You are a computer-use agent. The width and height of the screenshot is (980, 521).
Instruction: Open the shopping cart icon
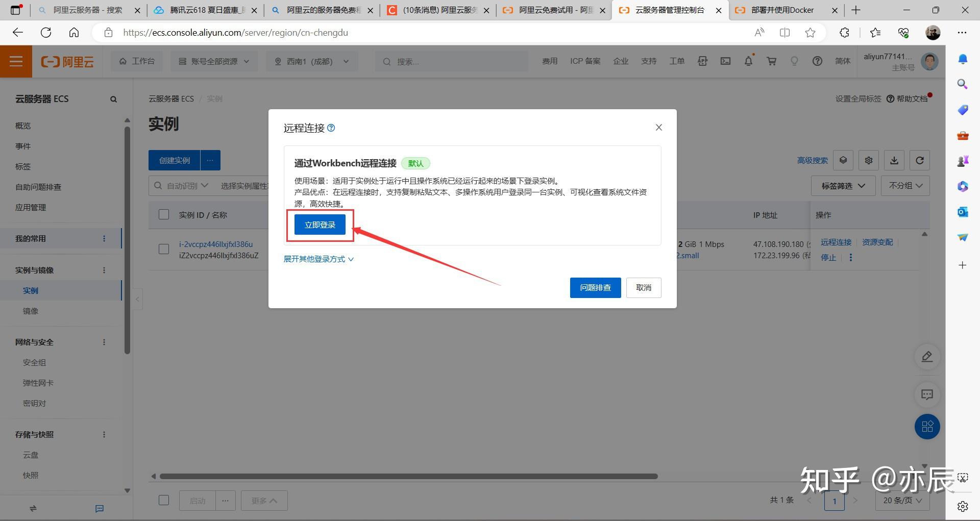tap(772, 61)
